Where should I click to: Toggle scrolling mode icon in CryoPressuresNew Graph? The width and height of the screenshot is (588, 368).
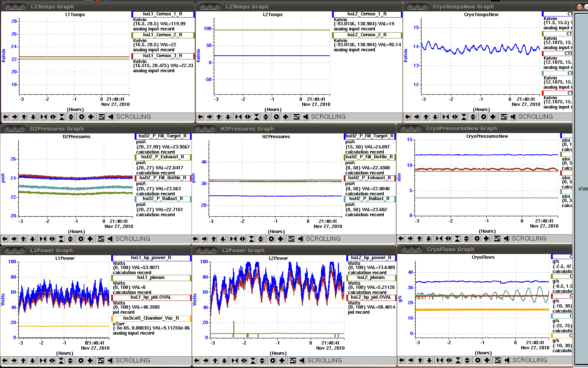pyautogui.click(x=506, y=239)
